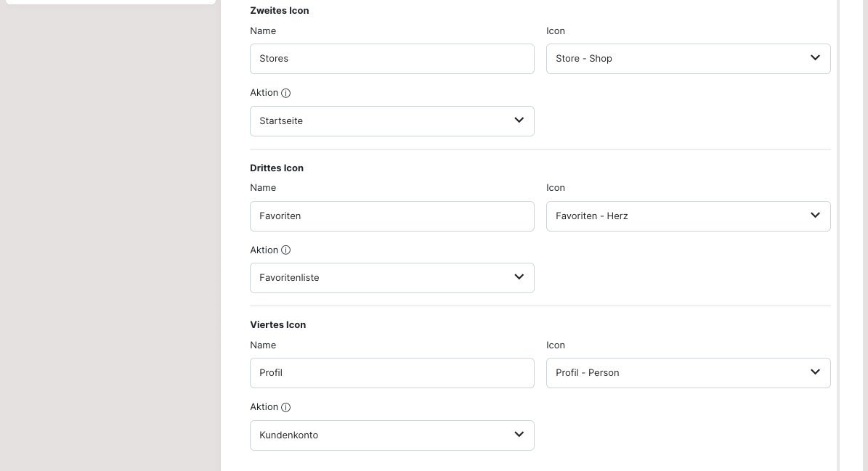Viewport: 868px width, 471px height.
Task: Click the 'Drittes Icon' section heading
Action: (277, 168)
